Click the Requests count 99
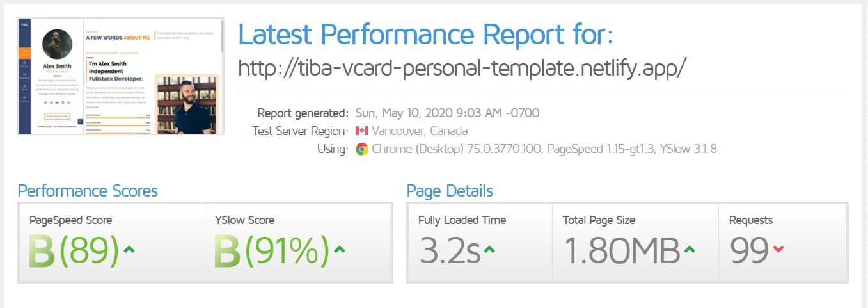This screenshot has width=868, height=308. (749, 252)
